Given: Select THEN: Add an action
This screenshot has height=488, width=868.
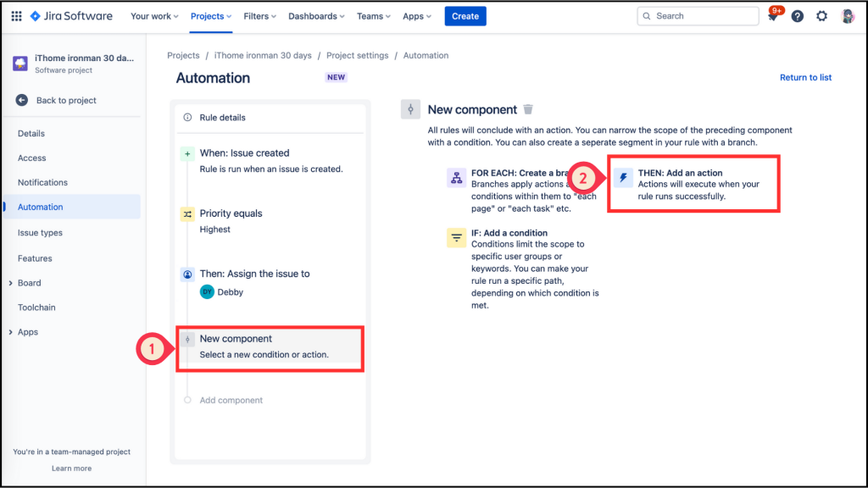Looking at the screenshot, I should tap(693, 184).
